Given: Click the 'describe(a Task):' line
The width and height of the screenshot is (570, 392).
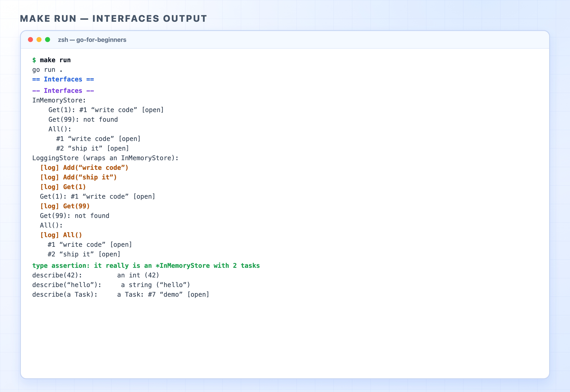Looking at the screenshot, I should click(x=121, y=294).
